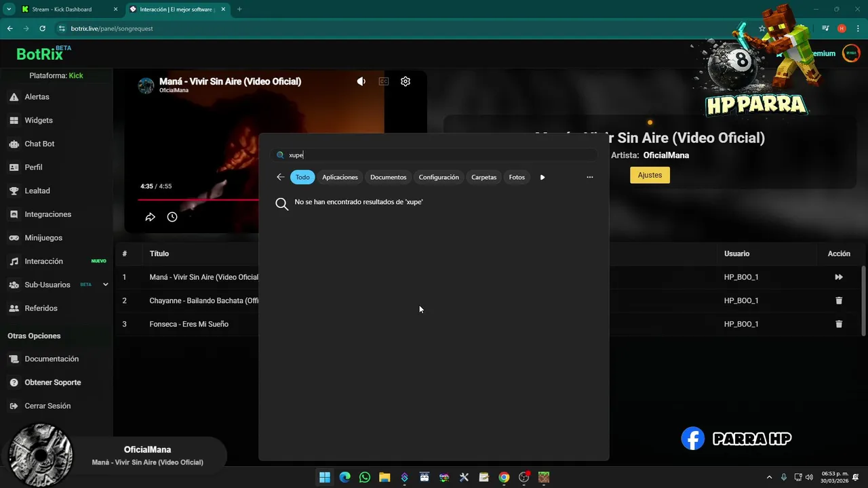Viewport: 868px width, 488px height.
Task: Skip the Maná song with fast-forward
Action: [x=839, y=277]
